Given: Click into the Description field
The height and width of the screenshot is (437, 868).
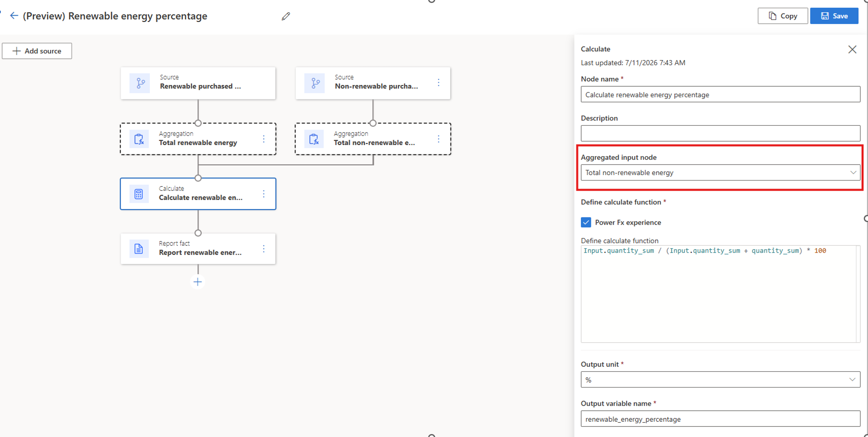Looking at the screenshot, I should (x=720, y=133).
